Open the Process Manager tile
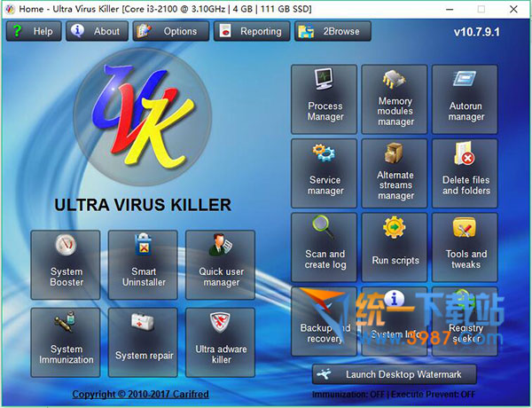 (324, 99)
